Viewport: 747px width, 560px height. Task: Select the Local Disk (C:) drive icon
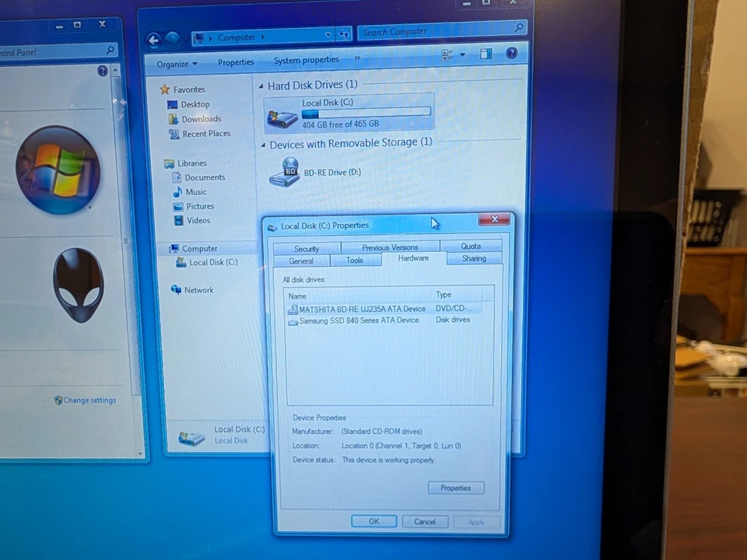click(282, 117)
